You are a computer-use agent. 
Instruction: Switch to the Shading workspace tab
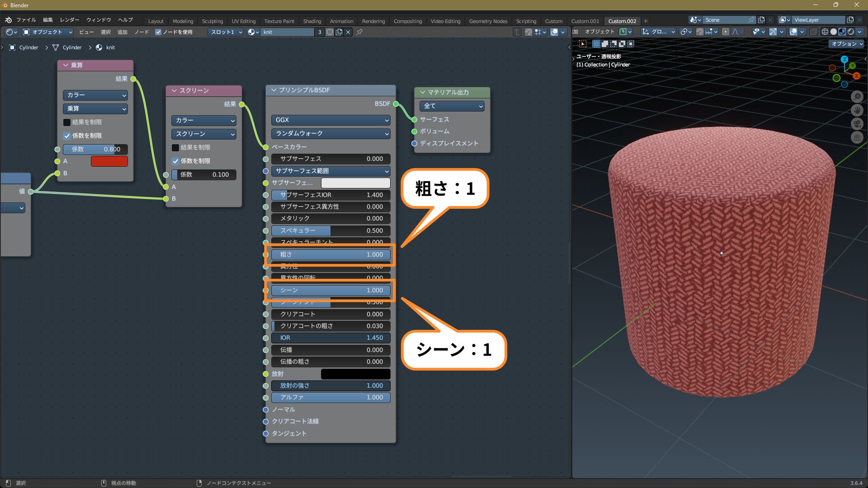[312, 21]
